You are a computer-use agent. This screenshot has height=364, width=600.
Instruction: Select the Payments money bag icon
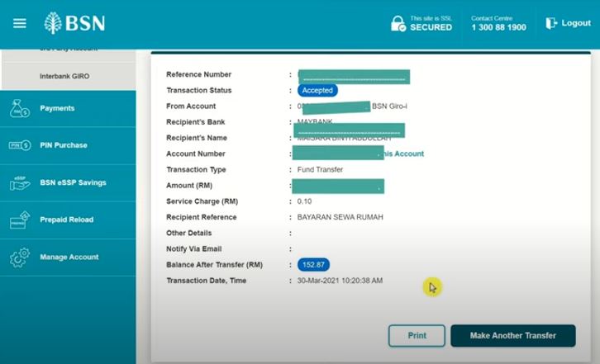coord(20,108)
